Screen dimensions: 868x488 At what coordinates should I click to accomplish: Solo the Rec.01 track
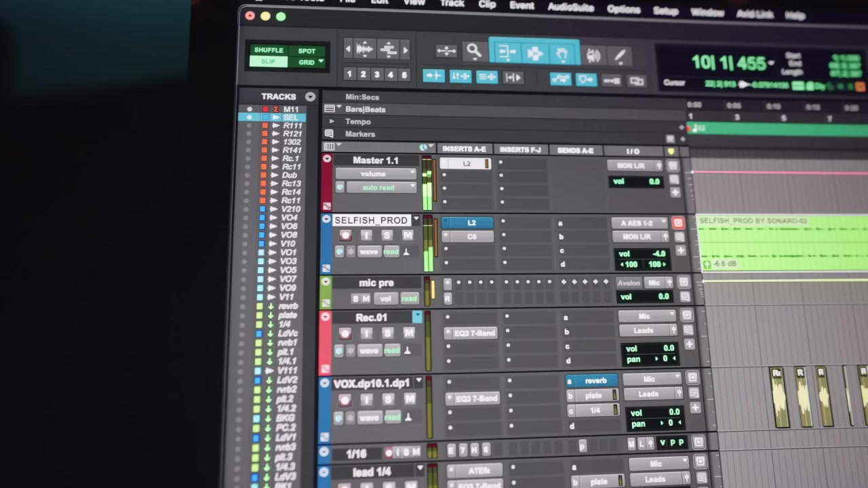[x=387, y=333]
